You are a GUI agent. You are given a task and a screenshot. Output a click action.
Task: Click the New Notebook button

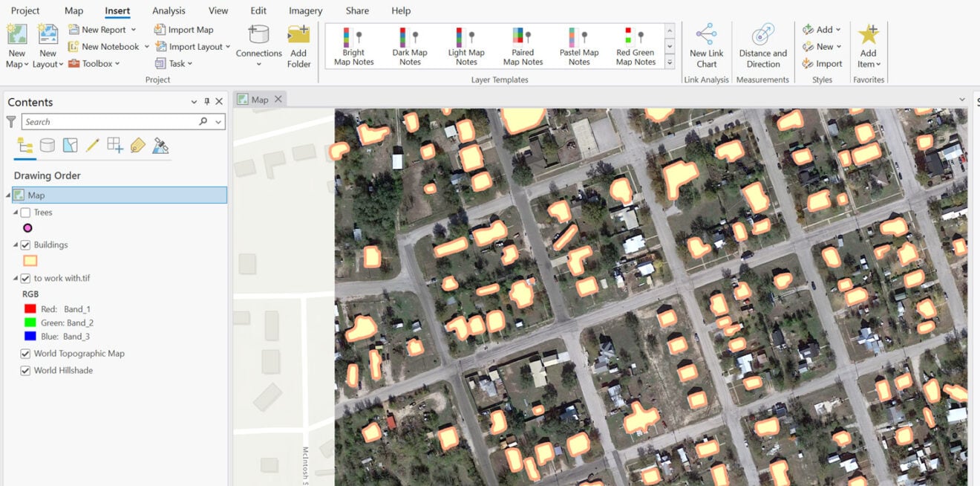pos(106,46)
